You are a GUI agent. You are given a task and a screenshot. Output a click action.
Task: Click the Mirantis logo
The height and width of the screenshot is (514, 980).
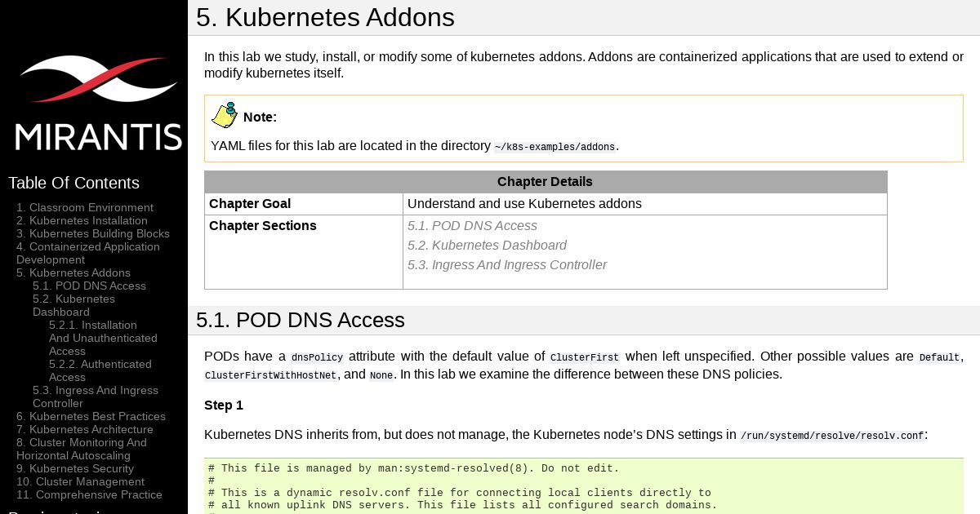(x=98, y=103)
